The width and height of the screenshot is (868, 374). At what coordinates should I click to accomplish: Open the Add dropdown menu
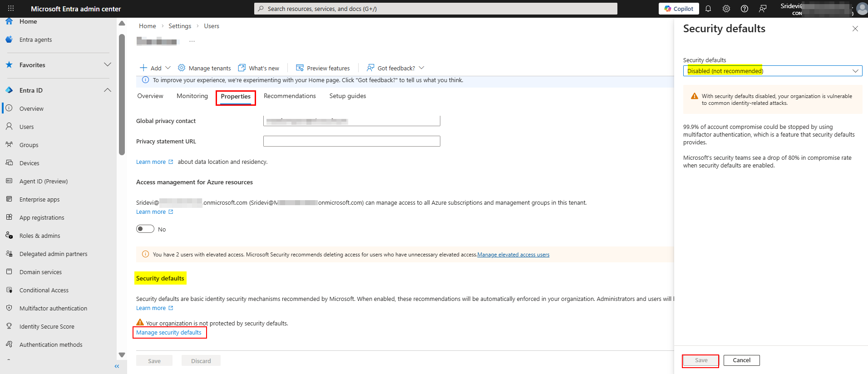(x=155, y=68)
